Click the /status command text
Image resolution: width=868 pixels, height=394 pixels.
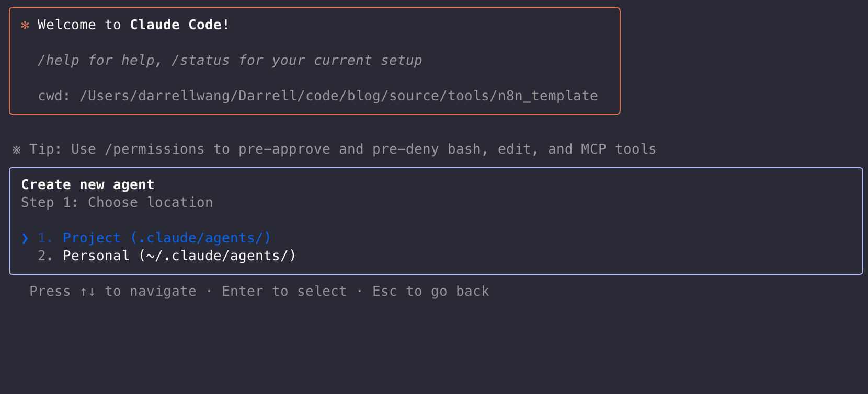click(x=200, y=61)
